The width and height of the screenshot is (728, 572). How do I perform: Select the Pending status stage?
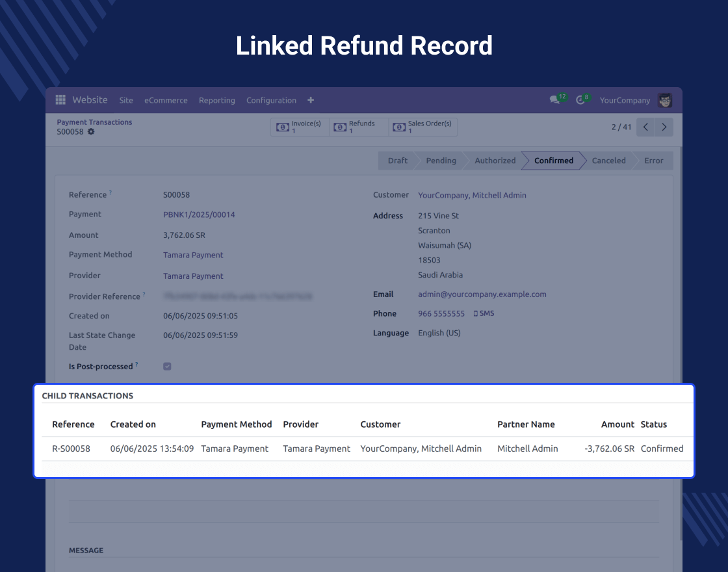441,161
